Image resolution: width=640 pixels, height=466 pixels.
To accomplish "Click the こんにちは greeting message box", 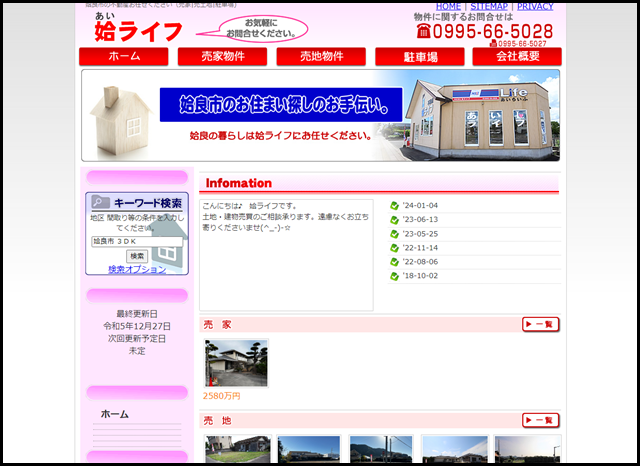I will pos(286,255).
